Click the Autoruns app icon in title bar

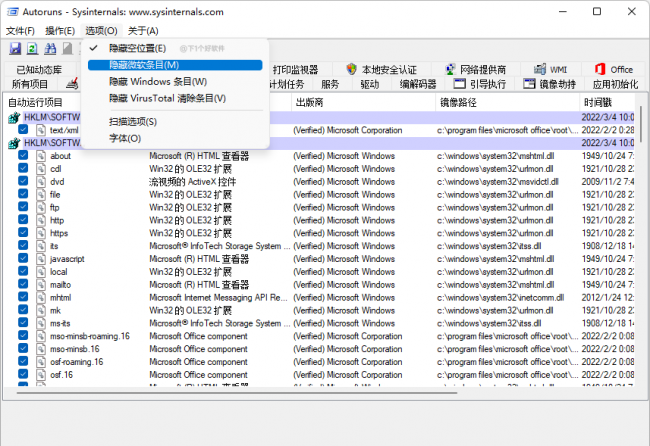[13, 12]
